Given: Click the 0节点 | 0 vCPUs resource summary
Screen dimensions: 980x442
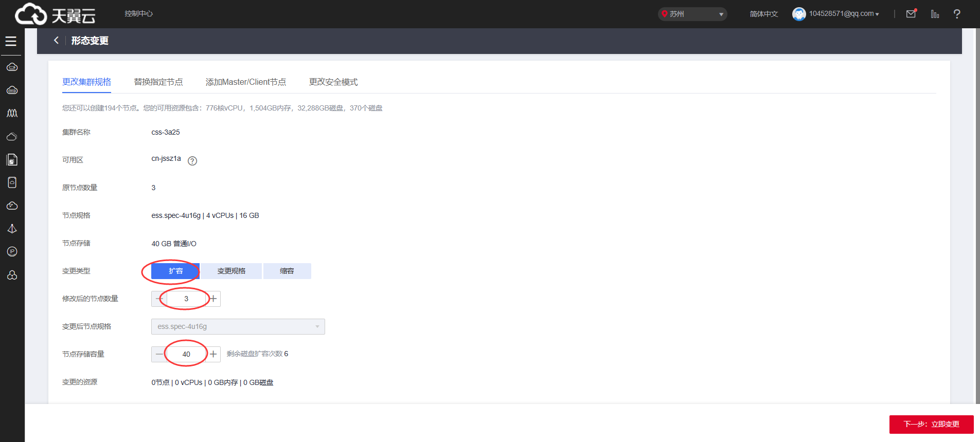Looking at the screenshot, I should tap(212, 382).
